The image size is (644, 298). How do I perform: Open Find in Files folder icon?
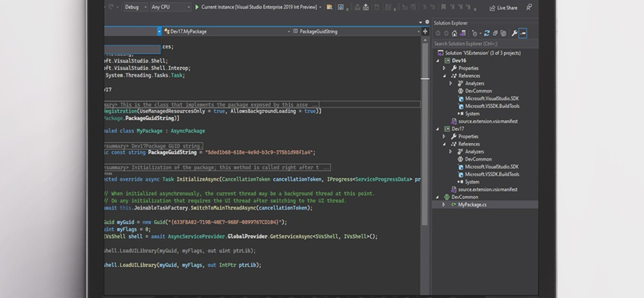(330, 7)
